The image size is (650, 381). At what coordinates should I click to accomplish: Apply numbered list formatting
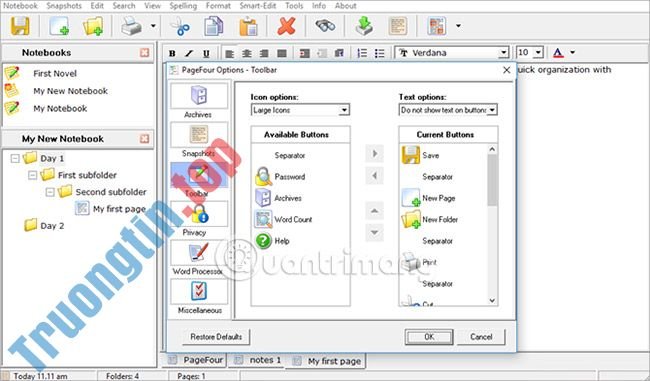[362, 53]
